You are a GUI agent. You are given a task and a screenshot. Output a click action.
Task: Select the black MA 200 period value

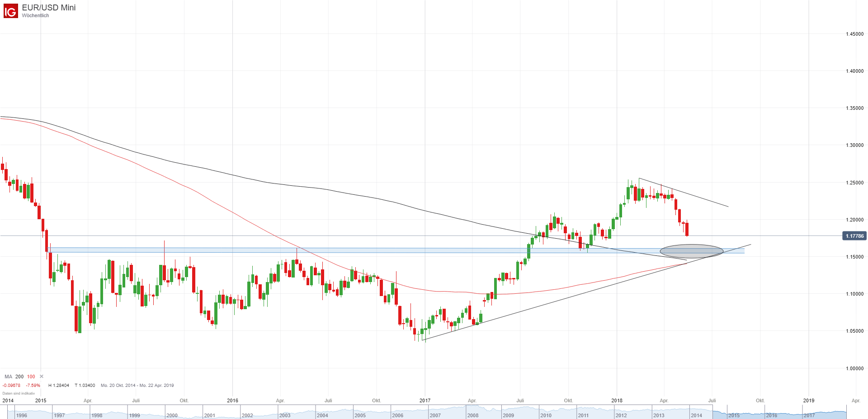tap(19, 377)
